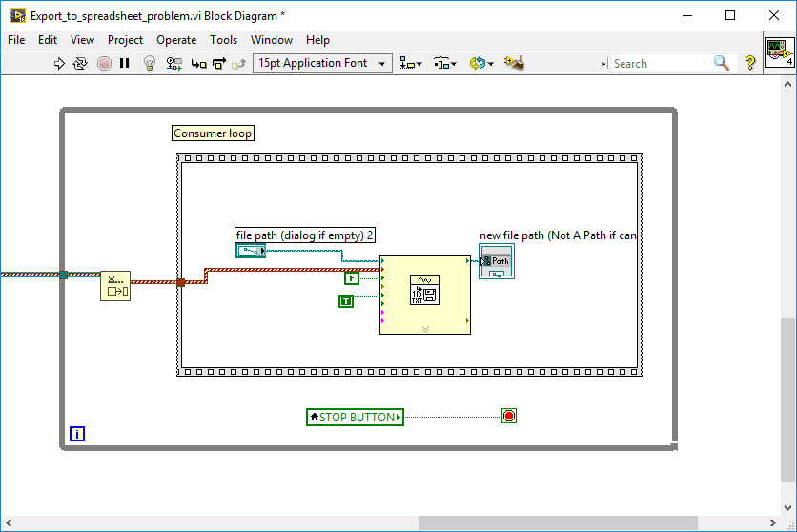
Task: Click the scroll right arrow
Action: 772,522
